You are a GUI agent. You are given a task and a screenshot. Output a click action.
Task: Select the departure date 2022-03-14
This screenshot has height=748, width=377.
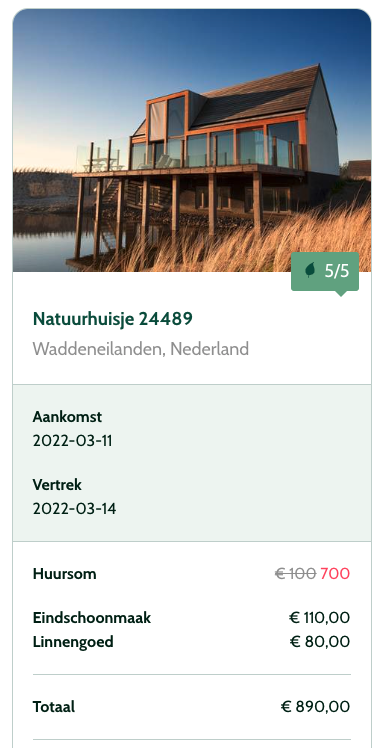[x=74, y=509]
